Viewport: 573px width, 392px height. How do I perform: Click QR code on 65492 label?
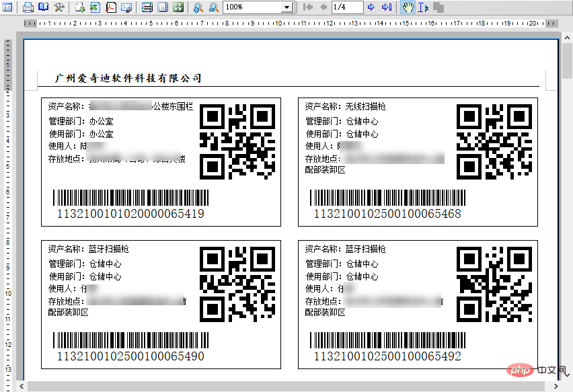point(494,284)
